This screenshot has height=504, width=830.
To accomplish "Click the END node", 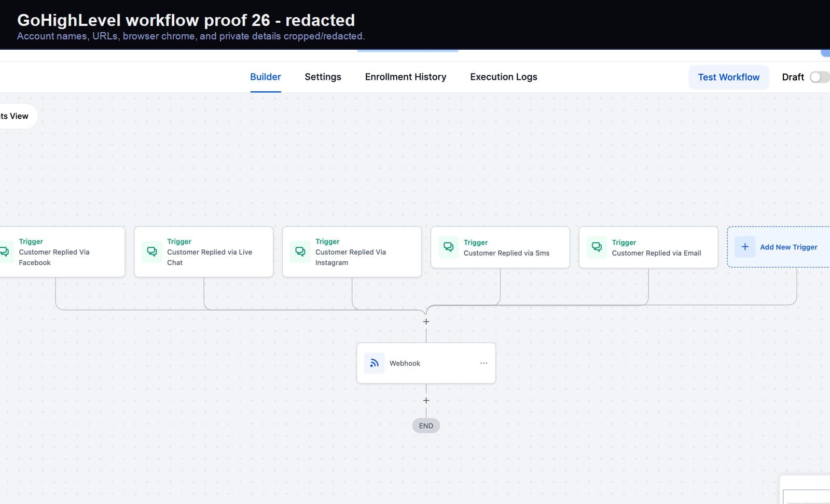I will click(x=426, y=426).
